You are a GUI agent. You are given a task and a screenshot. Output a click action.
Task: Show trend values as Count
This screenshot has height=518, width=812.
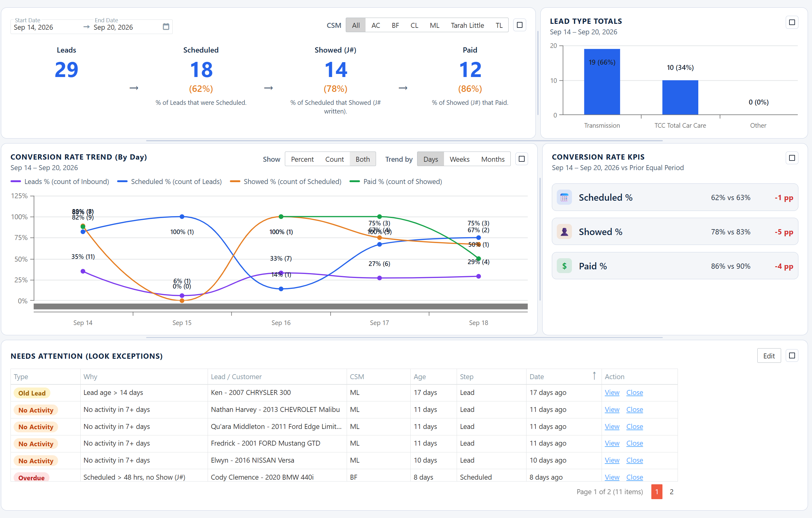point(334,159)
